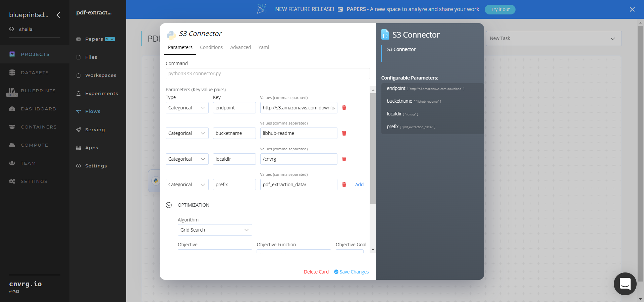Open Type dropdown for bucketname row

click(187, 133)
